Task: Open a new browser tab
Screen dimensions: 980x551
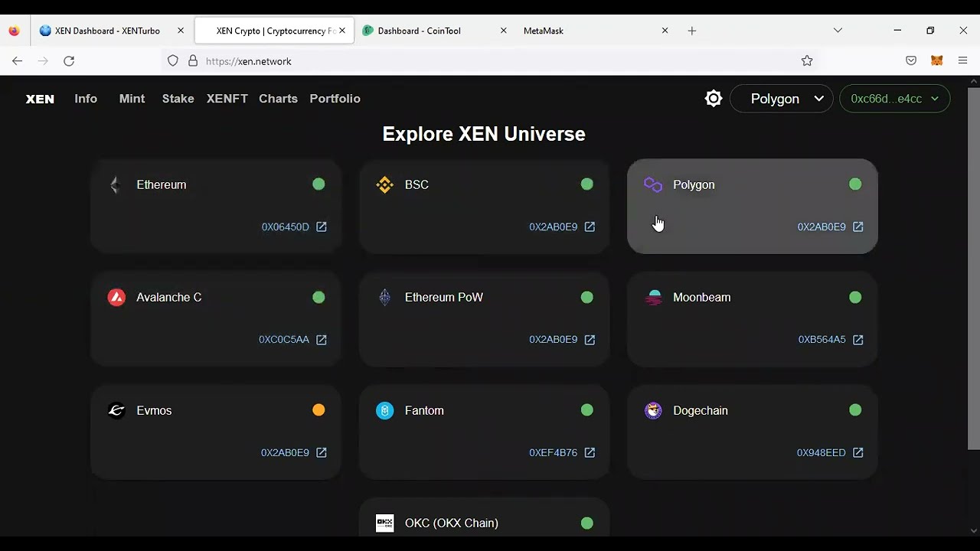Action: (692, 31)
